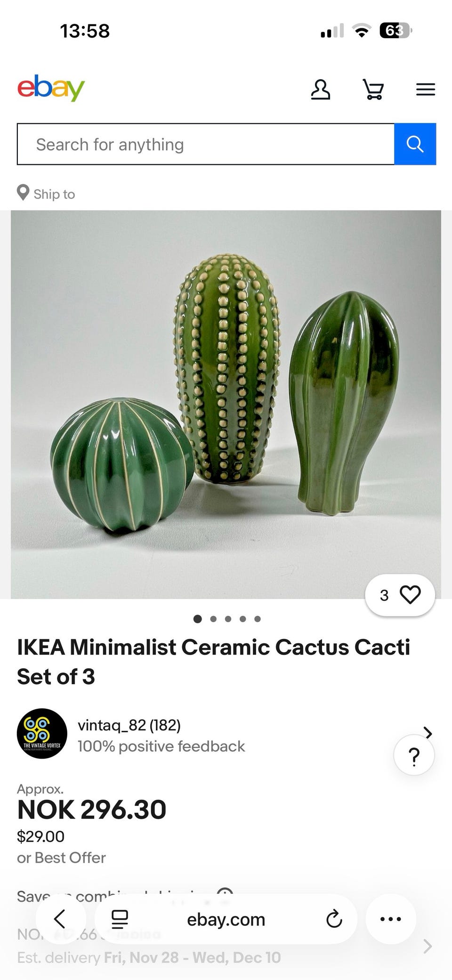452x980 pixels.
Task: Open the eBay account profile icon
Action: click(320, 89)
